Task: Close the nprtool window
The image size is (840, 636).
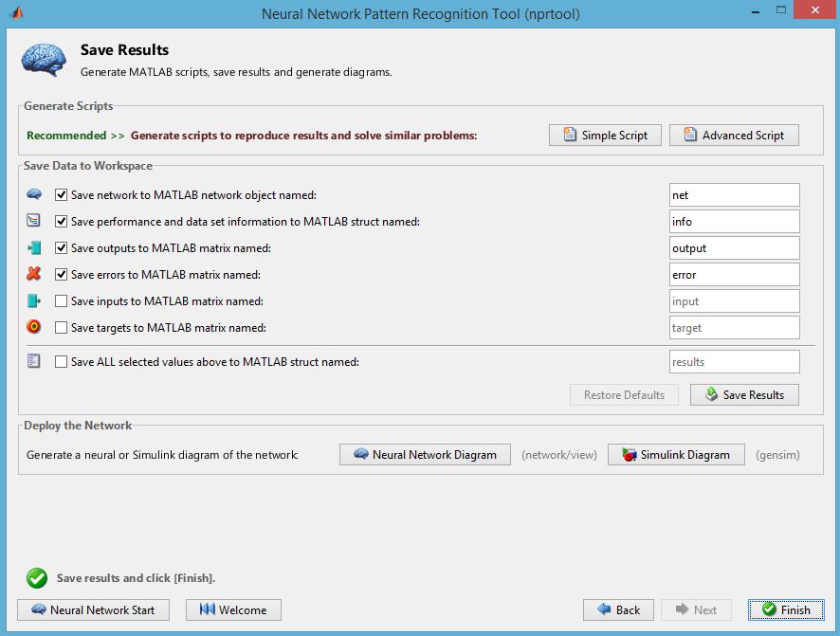Action: pyautogui.click(x=815, y=10)
